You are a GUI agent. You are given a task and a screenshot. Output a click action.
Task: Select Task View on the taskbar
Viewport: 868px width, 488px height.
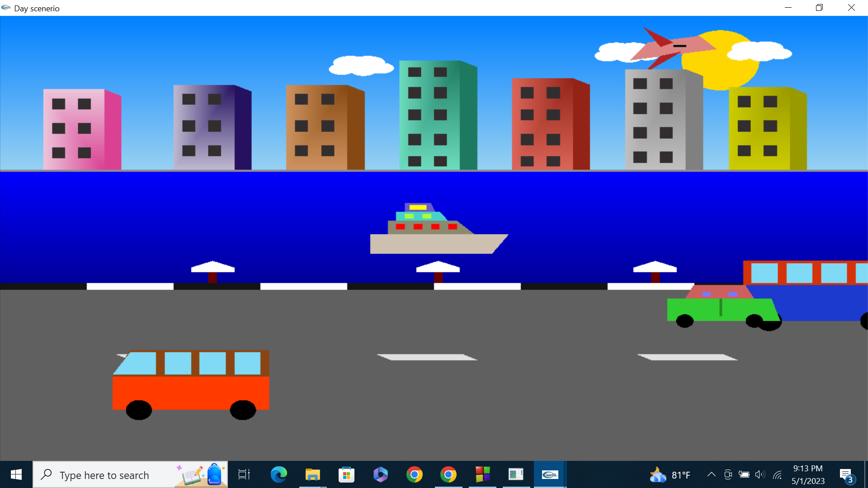[x=244, y=474]
